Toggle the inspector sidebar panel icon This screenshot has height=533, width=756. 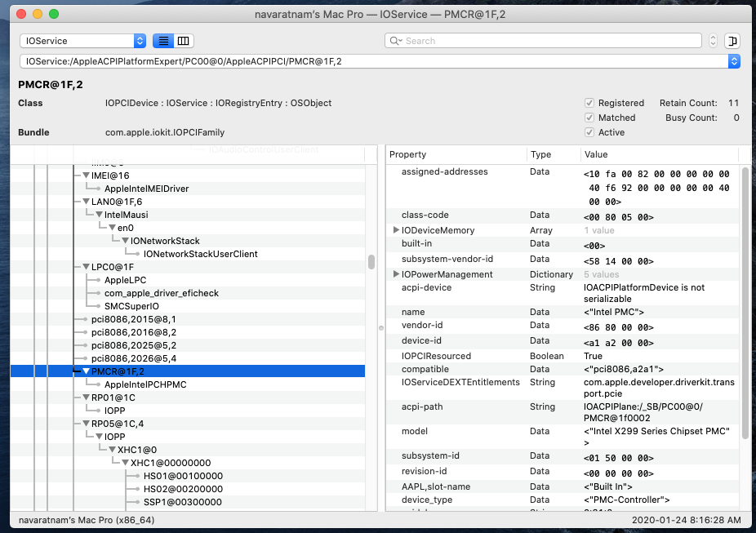pyautogui.click(x=732, y=41)
